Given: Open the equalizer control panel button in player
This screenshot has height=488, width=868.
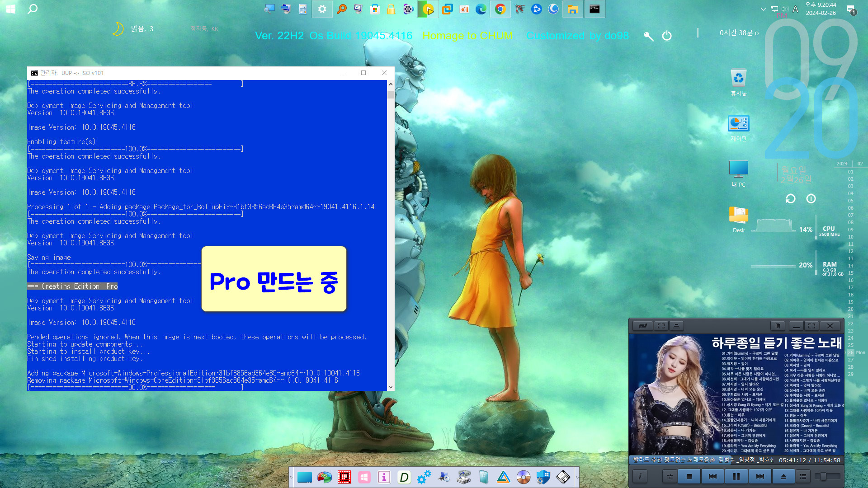Looking at the screenshot, I should [670, 476].
